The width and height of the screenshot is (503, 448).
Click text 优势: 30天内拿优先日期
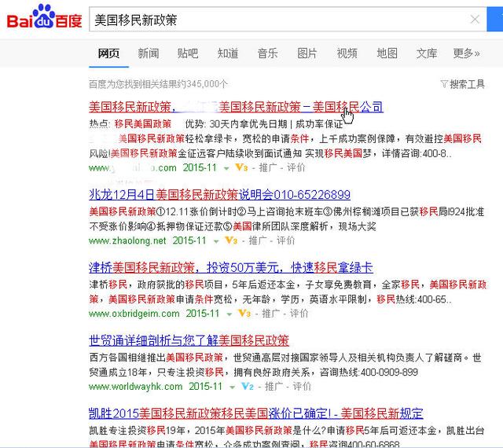point(236,124)
